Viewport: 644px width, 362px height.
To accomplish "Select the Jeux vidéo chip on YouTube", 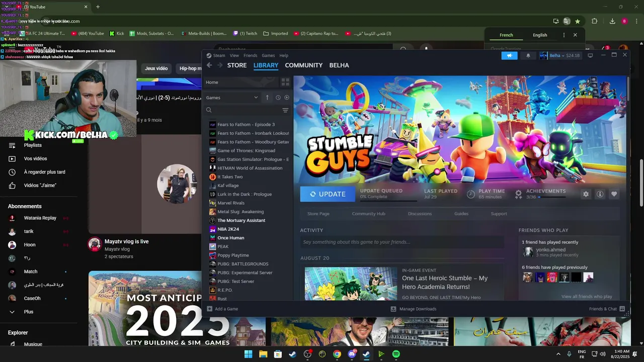I will click(x=156, y=68).
